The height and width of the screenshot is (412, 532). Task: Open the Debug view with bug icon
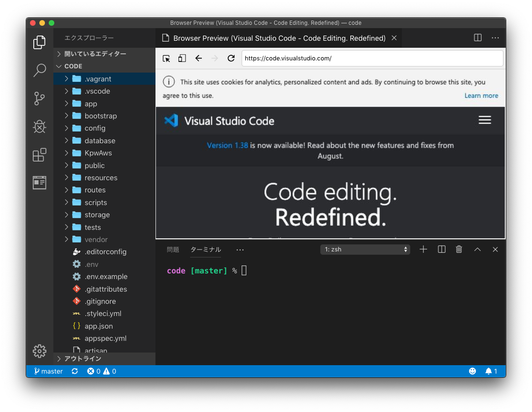tap(39, 126)
